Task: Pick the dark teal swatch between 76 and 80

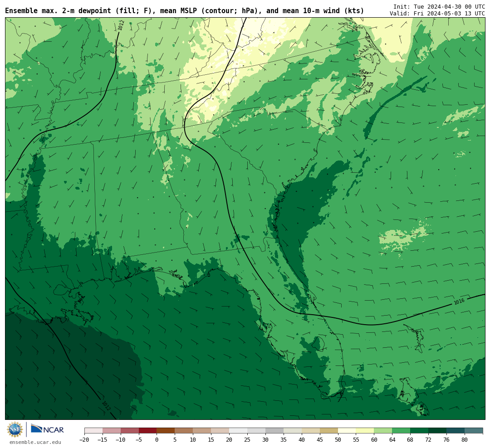Action: point(456,431)
